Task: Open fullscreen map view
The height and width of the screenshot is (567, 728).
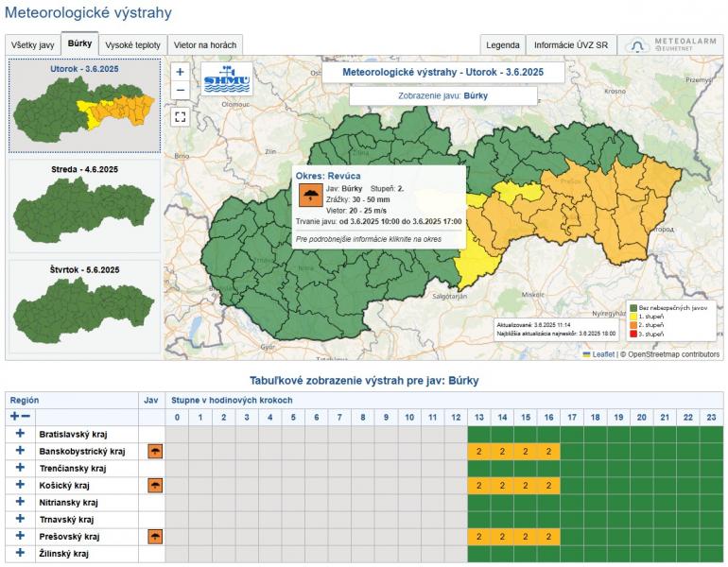Action: 181,116
